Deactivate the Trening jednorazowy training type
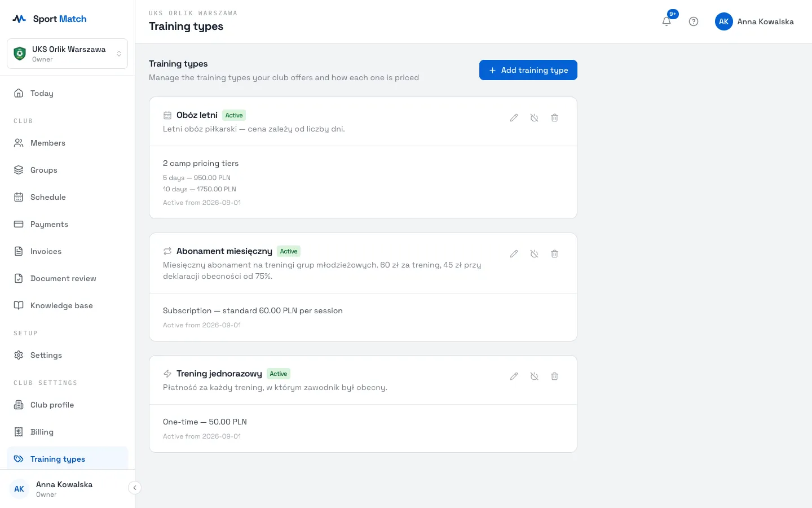812x508 pixels. pos(534,376)
